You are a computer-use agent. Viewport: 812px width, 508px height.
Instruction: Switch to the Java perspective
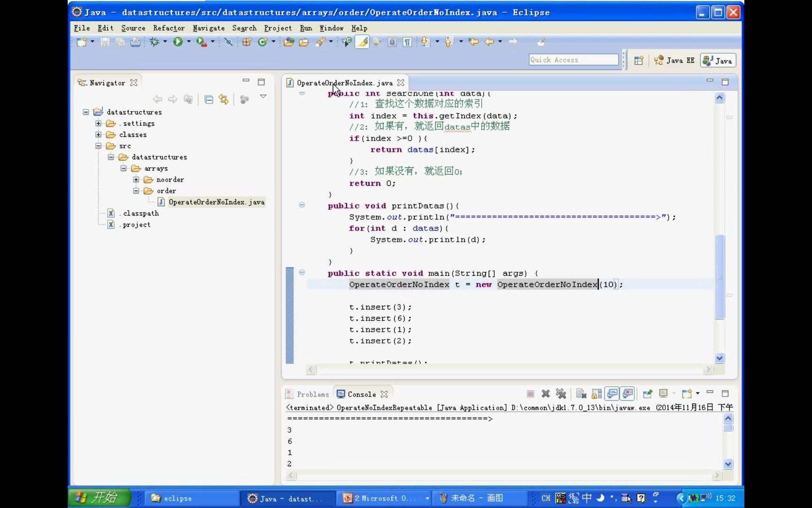tap(718, 60)
